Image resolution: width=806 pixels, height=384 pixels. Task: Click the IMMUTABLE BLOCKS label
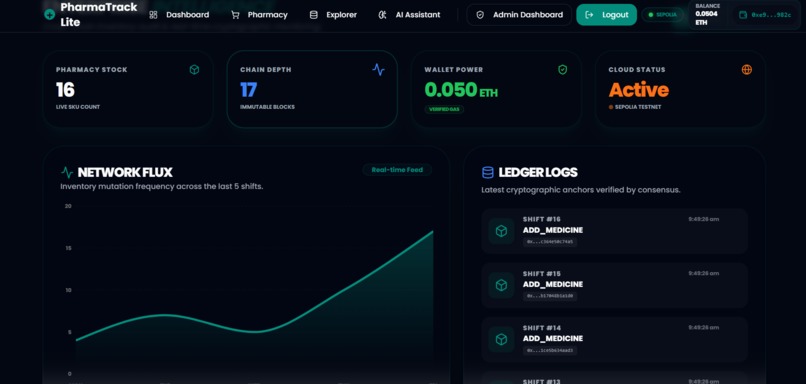(x=267, y=107)
